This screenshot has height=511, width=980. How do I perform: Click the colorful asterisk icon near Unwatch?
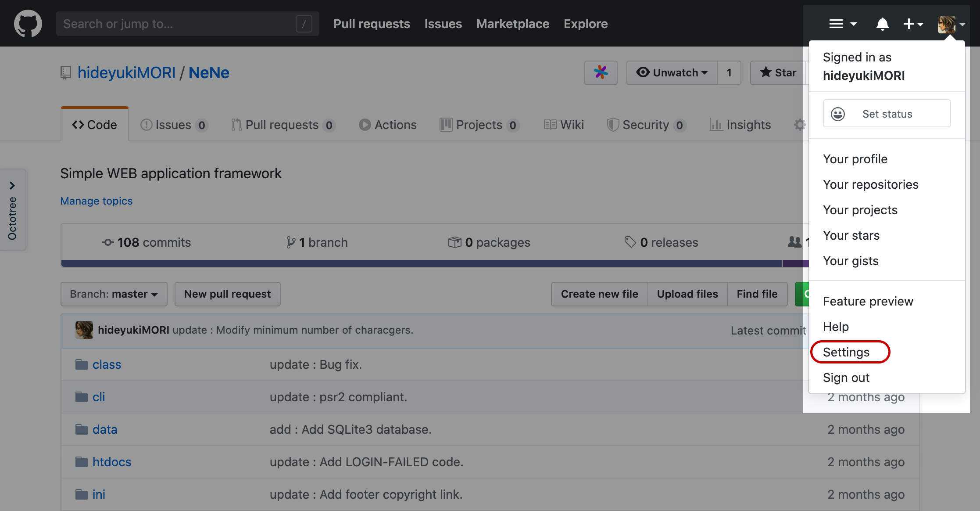601,72
